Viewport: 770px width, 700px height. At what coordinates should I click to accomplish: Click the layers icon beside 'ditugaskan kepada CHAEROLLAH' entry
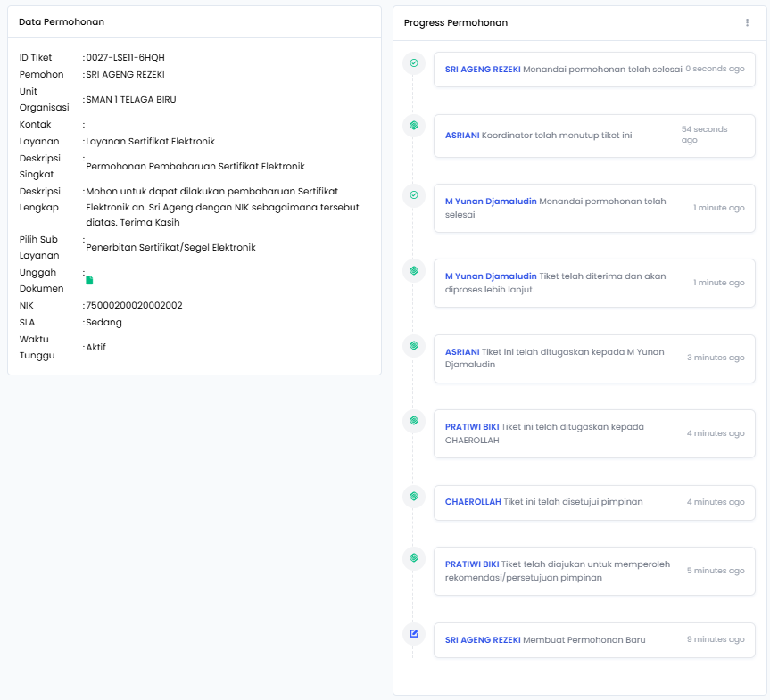click(x=413, y=420)
